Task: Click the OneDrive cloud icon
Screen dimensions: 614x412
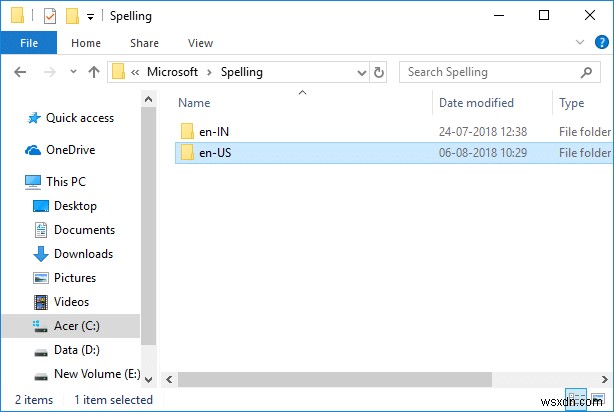Action: point(33,150)
